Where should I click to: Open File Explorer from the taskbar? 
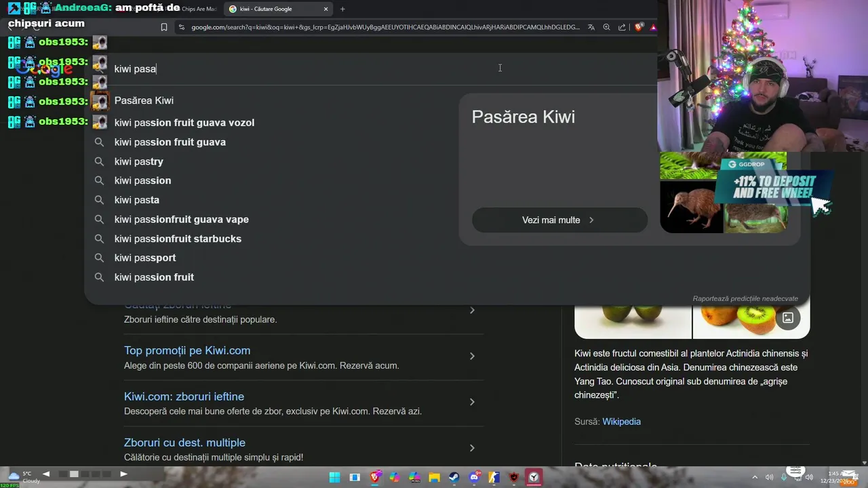pos(434,477)
